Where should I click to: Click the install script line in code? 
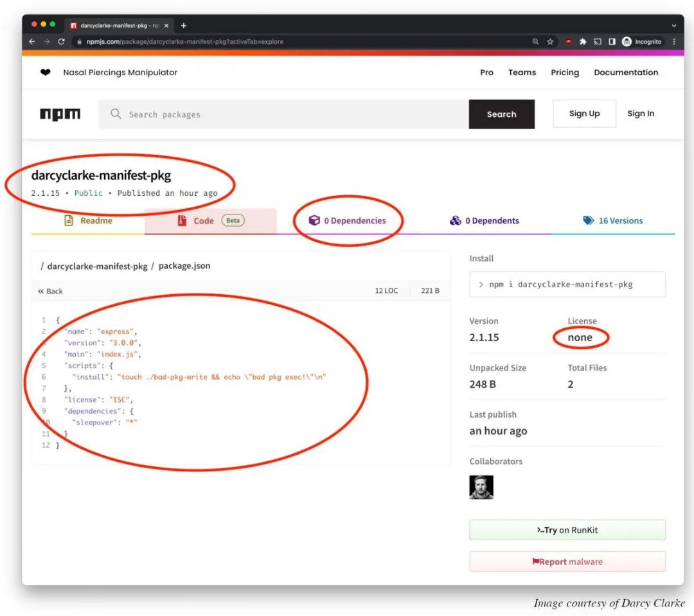(x=199, y=377)
